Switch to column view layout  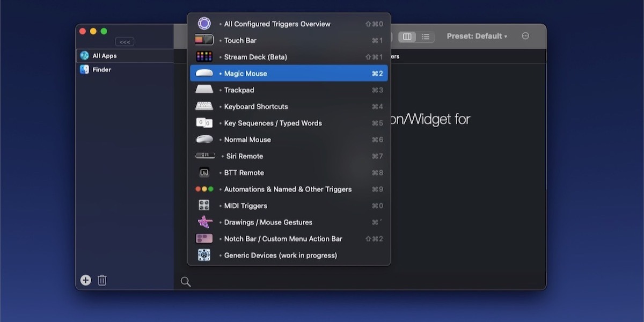pos(407,36)
